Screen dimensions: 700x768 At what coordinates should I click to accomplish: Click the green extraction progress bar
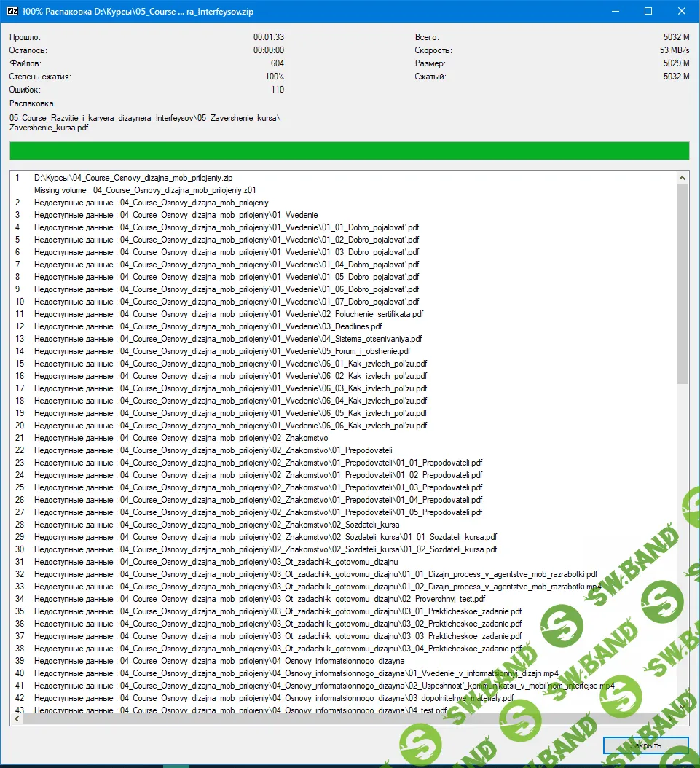(349, 151)
